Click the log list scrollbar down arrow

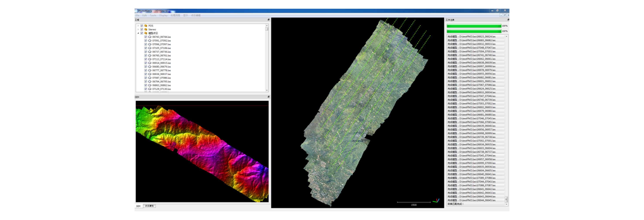pos(507,204)
